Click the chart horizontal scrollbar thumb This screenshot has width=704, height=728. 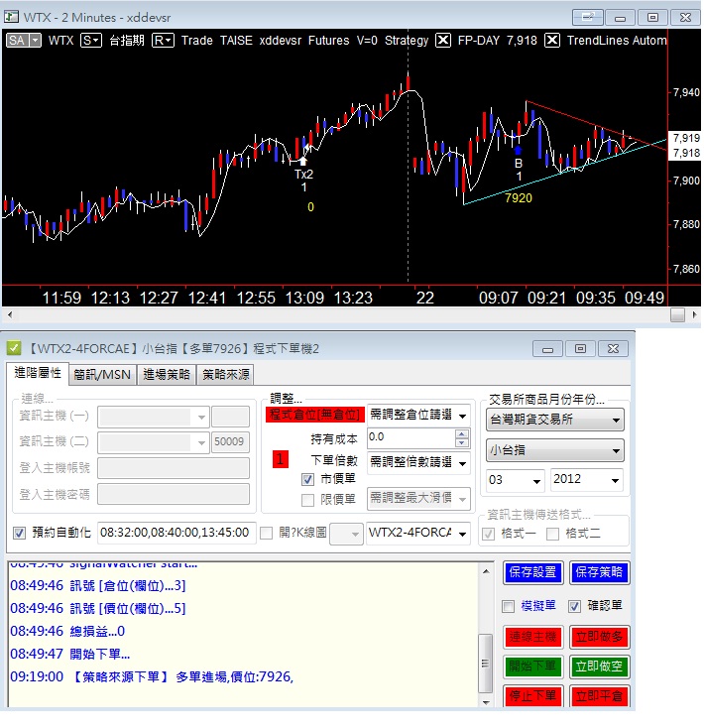pyautogui.click(x=677, y=314)
